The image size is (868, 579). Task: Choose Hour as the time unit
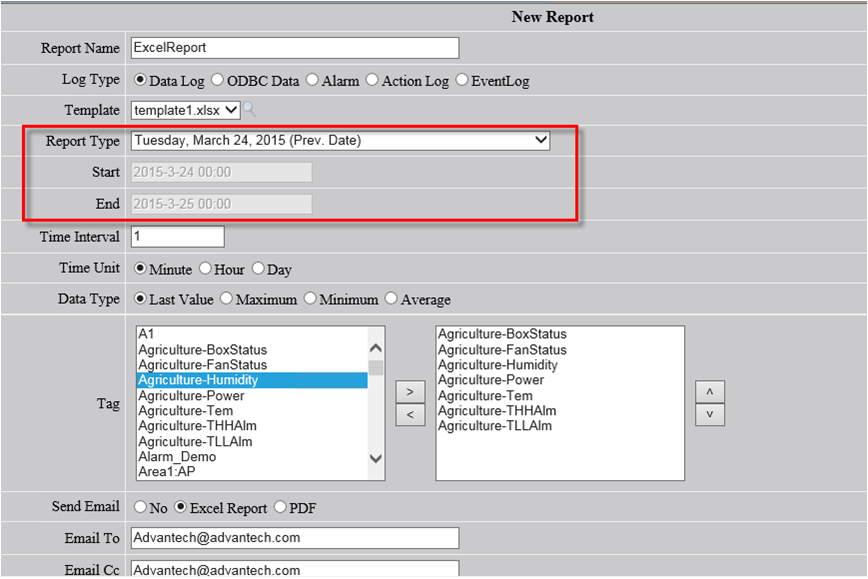click(x=205, y=269)
